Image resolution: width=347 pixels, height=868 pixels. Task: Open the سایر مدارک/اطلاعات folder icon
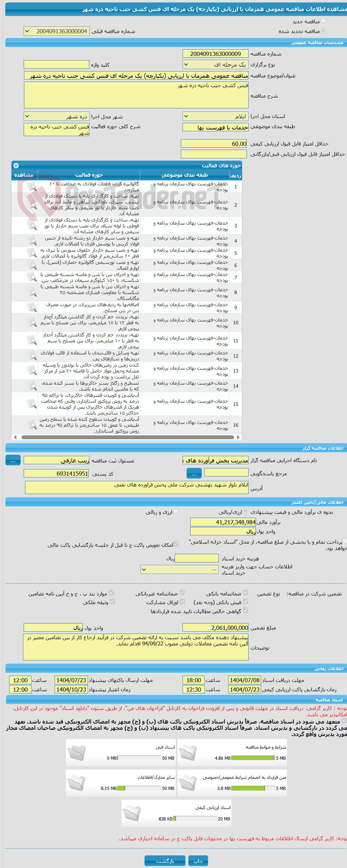[x=76, y=783]
